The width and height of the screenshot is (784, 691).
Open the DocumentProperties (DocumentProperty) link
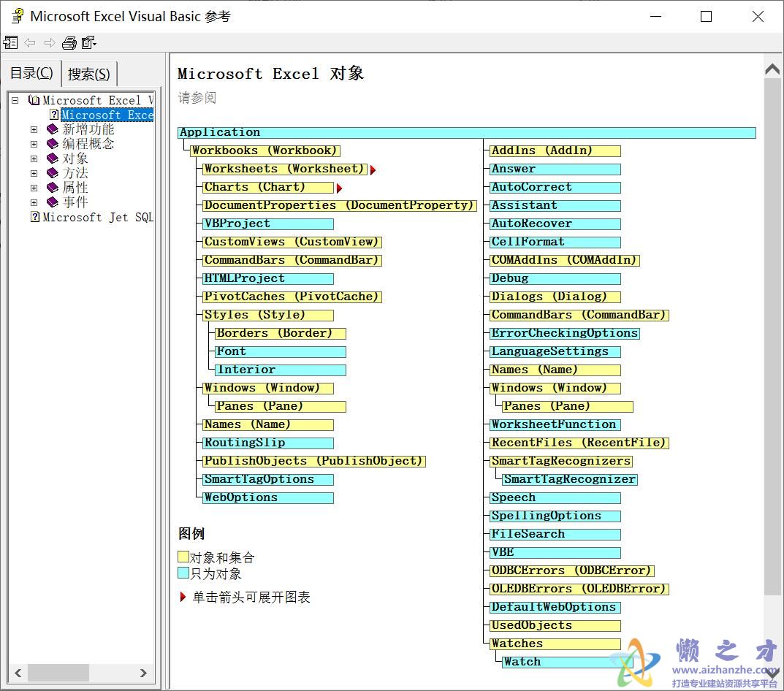click(x=340, y=205)
